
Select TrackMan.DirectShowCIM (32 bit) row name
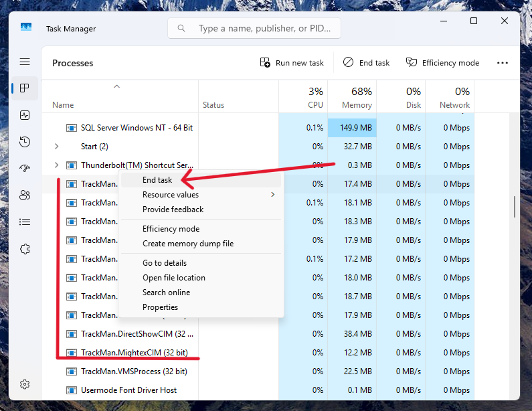(x=137, y=334)
